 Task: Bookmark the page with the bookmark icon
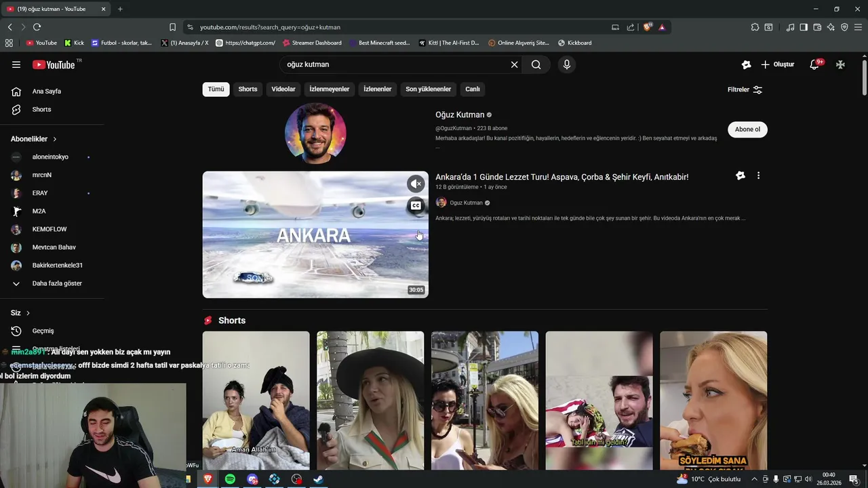point(172,27)
